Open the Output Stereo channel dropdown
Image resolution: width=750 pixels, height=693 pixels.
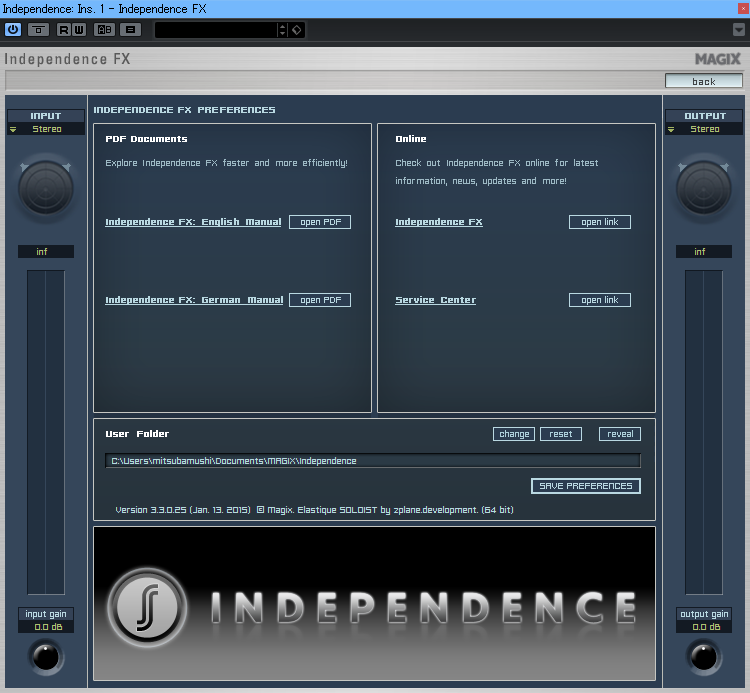(704, 129)
